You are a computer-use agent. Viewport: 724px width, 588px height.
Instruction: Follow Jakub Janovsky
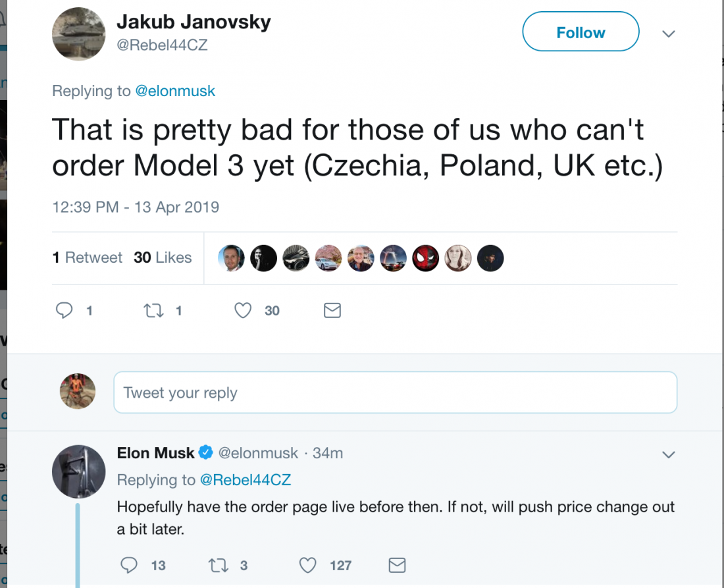coord(581,32)
